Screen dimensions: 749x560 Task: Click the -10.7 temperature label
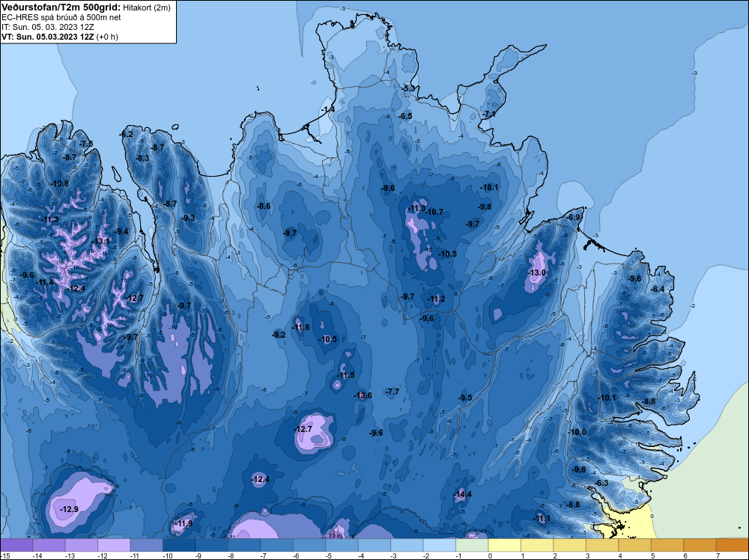coord(434,212)
